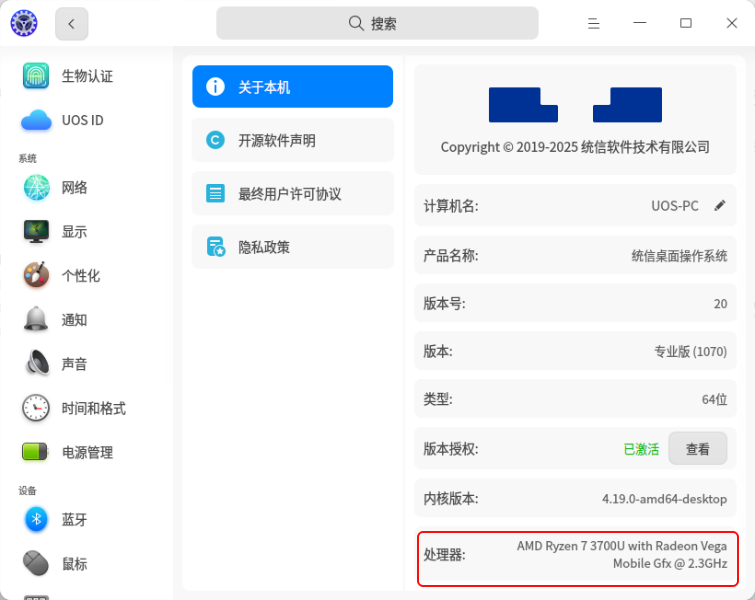Click the 专业版 (1070) edition value
Viewport: 755px width, 600px height.
690,352
